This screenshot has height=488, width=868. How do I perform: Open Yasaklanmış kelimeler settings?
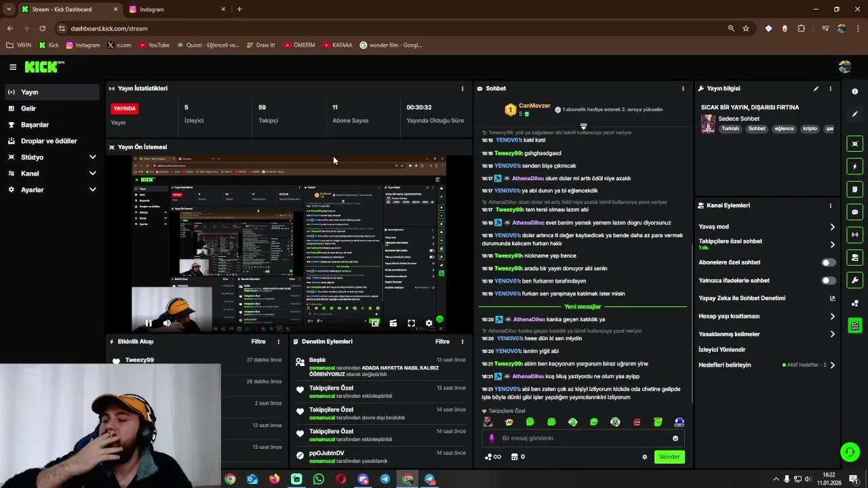click(766, 334)
